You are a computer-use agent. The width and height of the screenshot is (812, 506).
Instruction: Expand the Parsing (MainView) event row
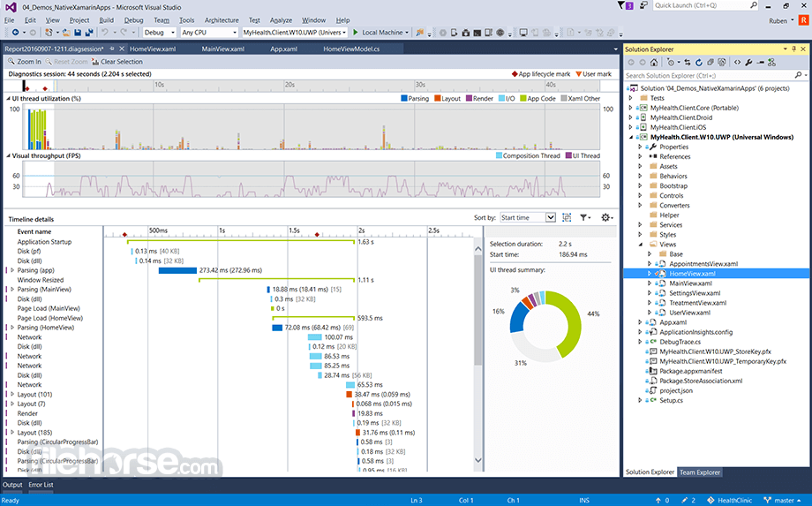(12, 289)
